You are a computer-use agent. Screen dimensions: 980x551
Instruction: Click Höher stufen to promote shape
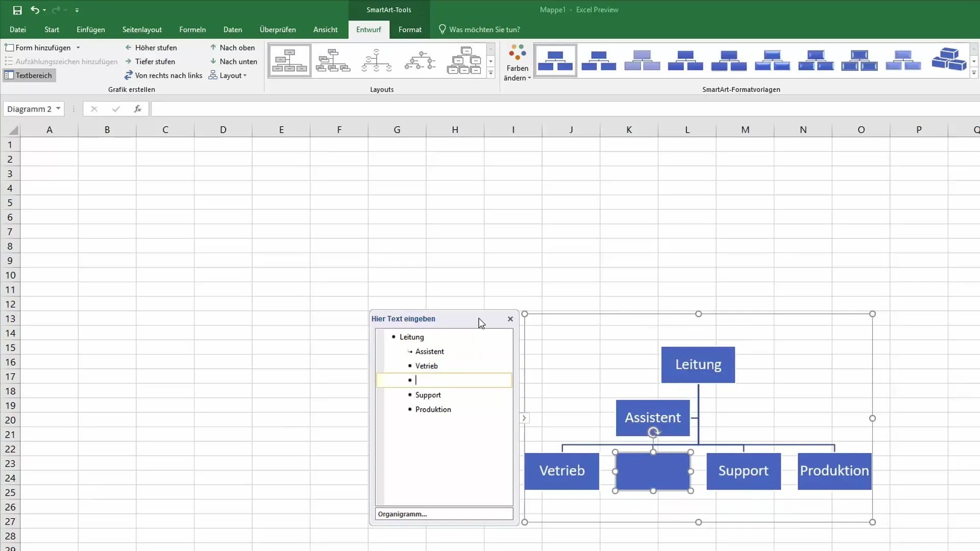click(151, 47)
